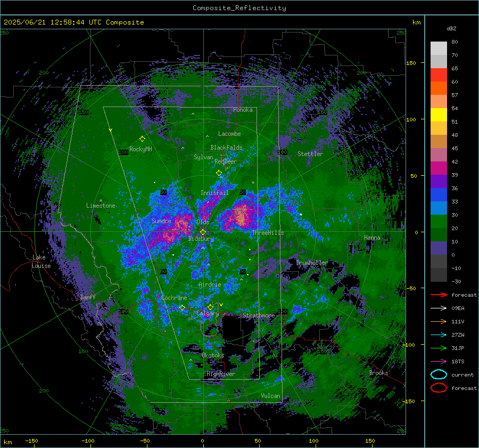Click the Stettler map label
This screenshot has width=479, height=448.
[x=310, y=154]
